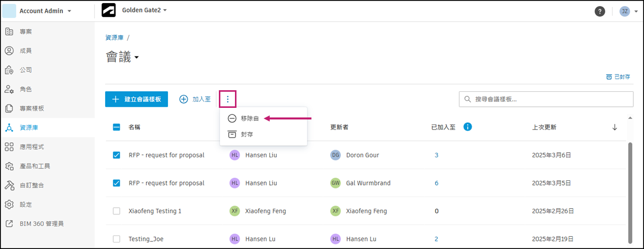Go to 公司 companies in sidebar

pos(25,70)
